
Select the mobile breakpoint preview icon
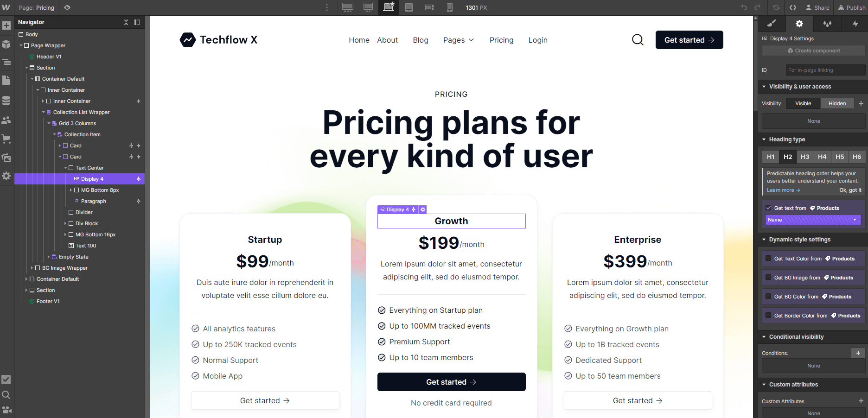448,7
